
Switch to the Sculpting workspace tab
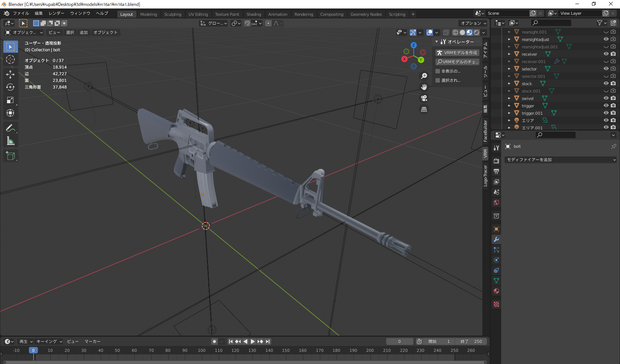pos(173,14)
